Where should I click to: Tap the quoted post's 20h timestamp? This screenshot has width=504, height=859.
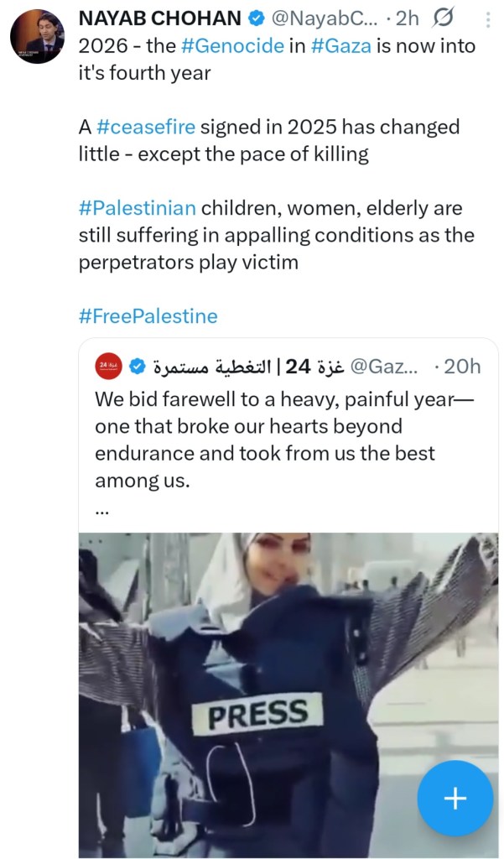[x=460, y=367]
